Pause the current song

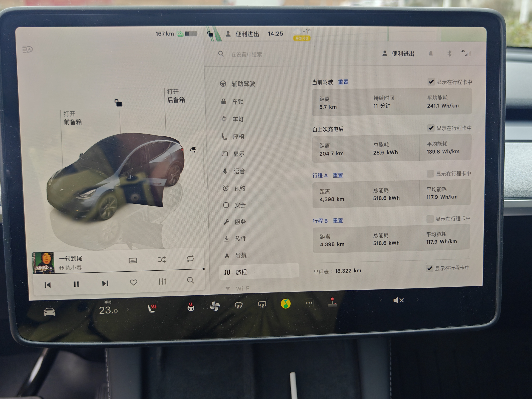[76, 284]
